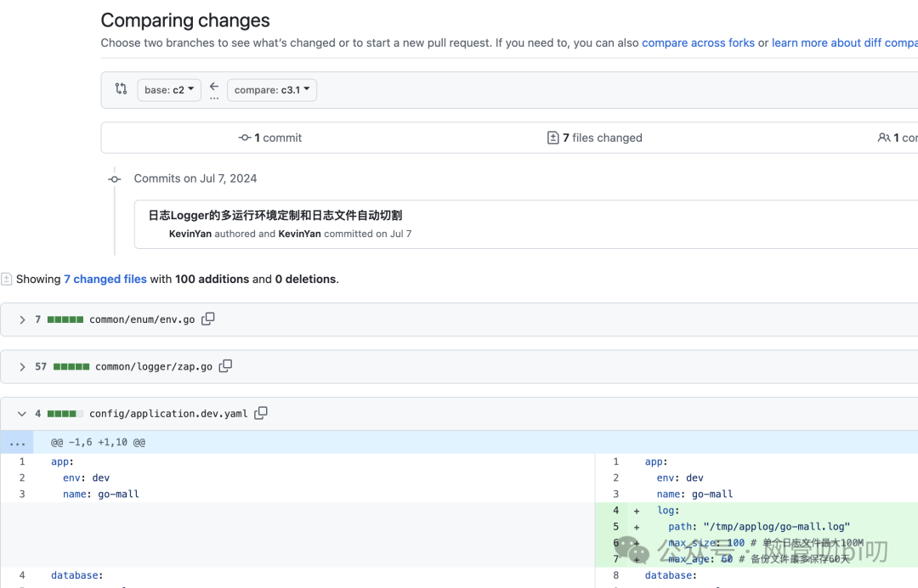Click the files changed diff icon
Screen dimensions: 918x588
point(553,138)
